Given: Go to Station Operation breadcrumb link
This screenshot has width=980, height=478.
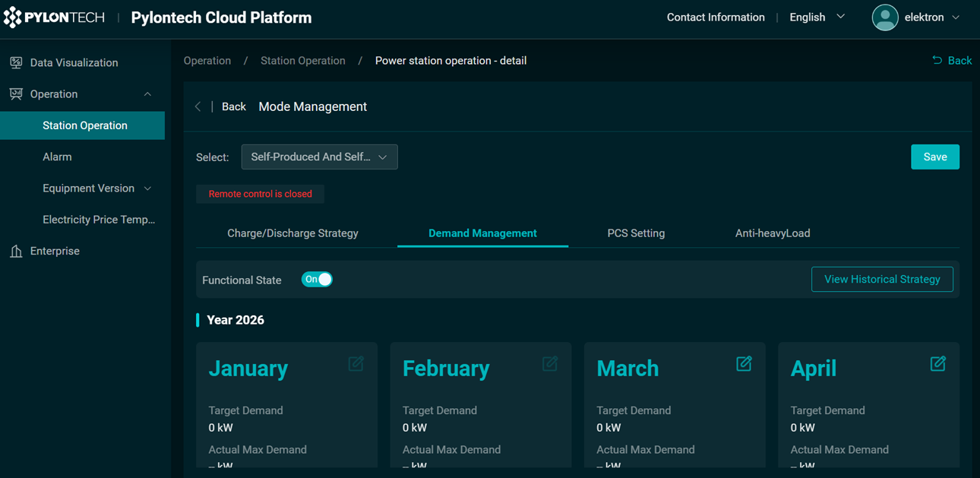Looking at the screenshot, I should coord(302,61).
